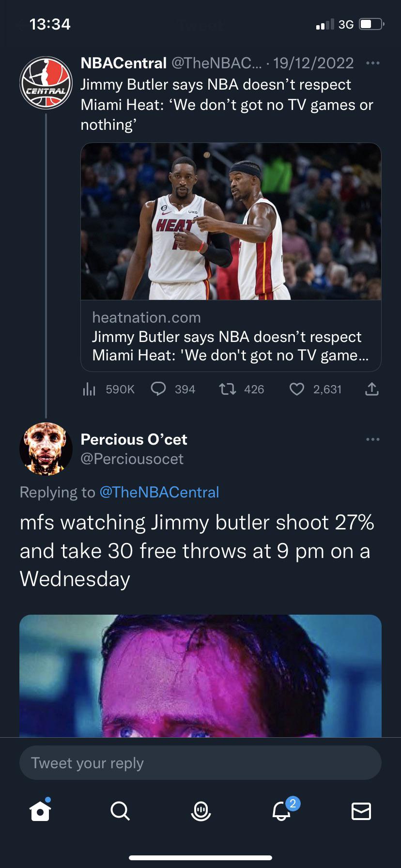Tap the reply bubble icon showing 394

tap(159, 389)
